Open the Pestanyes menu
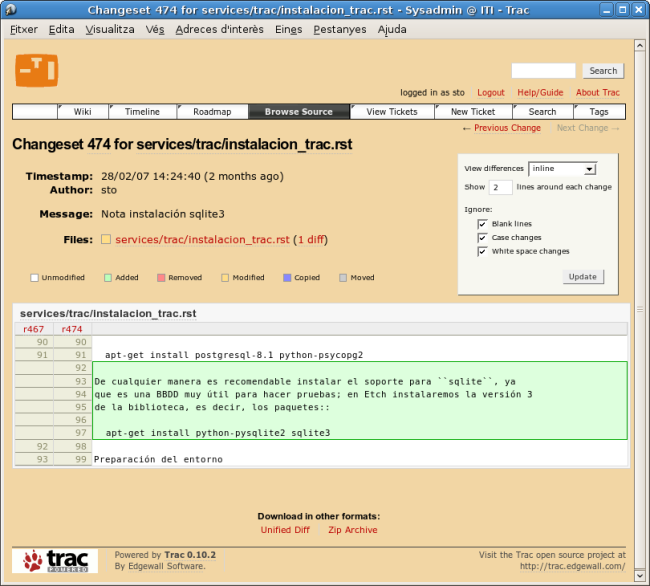Screen dimensions: 650x586 coord(340,29)
